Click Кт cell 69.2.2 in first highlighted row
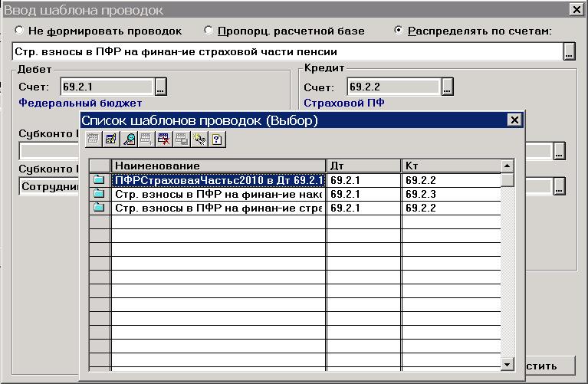Image resolution: width=588 pixels, height=384 pixels. coord(451,180)
